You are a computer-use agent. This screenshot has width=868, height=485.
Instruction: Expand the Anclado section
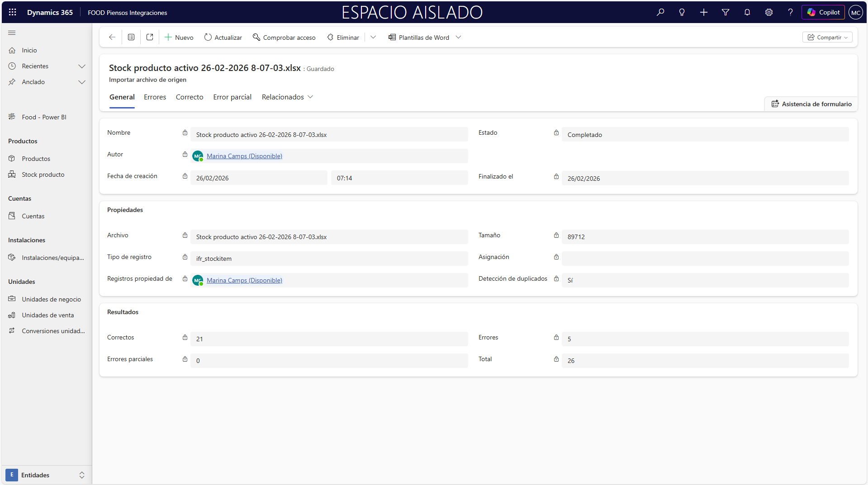pyautogui.click(x=81, y=82)
